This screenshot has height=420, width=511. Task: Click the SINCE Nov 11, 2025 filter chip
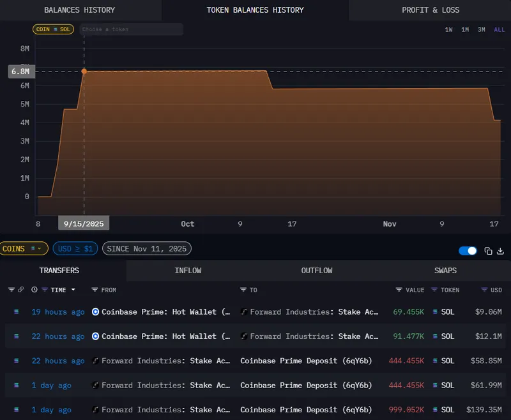tap(146, 248)
